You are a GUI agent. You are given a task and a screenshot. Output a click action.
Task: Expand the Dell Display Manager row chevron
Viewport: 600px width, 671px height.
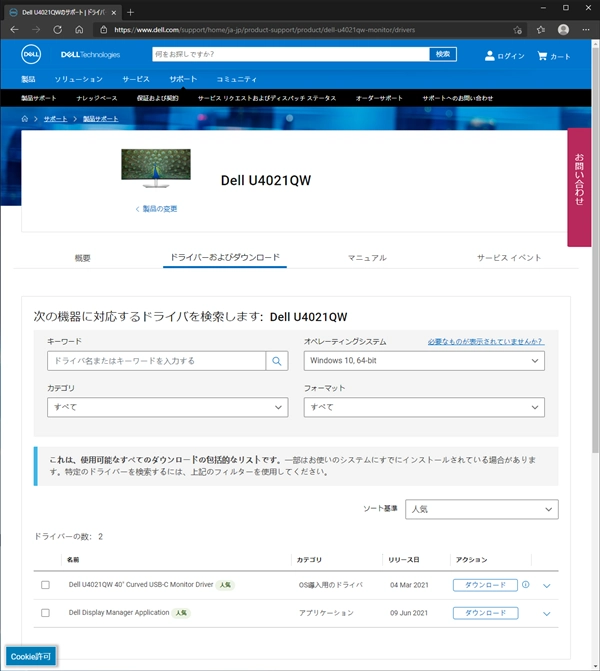tap(547, 613)
